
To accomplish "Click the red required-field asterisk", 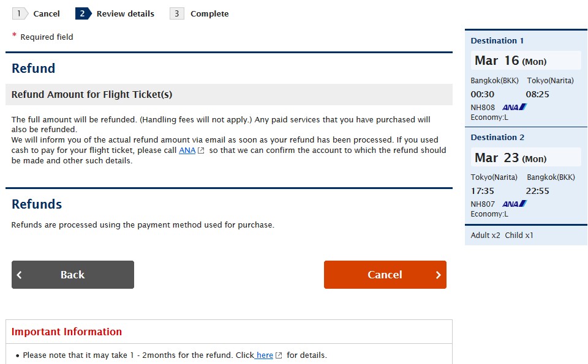I will [14, 36].
